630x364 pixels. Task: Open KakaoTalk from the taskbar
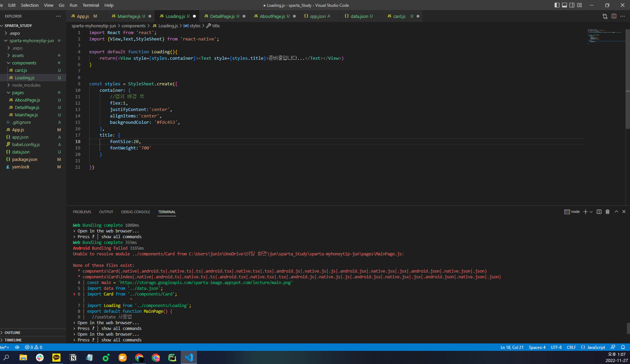point(56,357)
